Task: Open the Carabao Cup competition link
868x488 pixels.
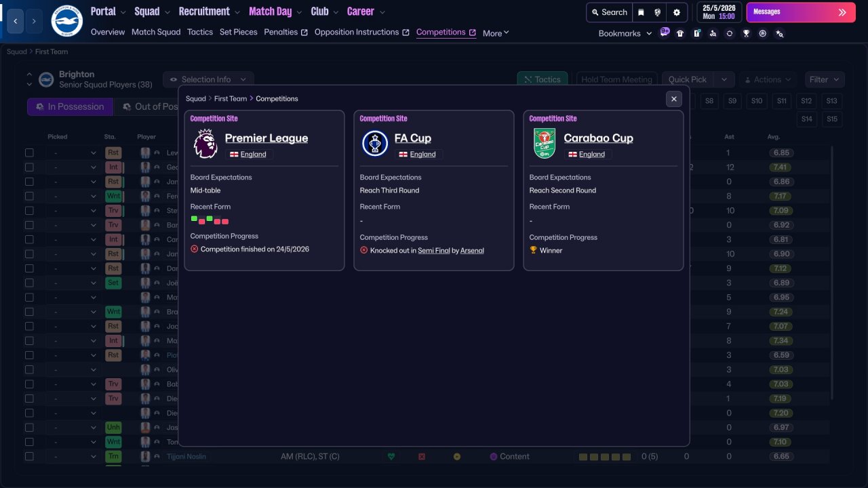Action: coord(599,138)
